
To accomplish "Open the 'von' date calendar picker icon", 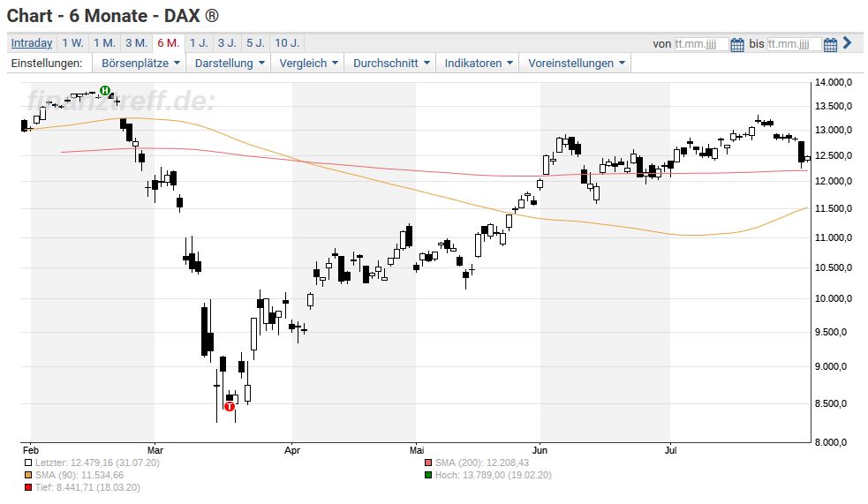I will (736, 44).
